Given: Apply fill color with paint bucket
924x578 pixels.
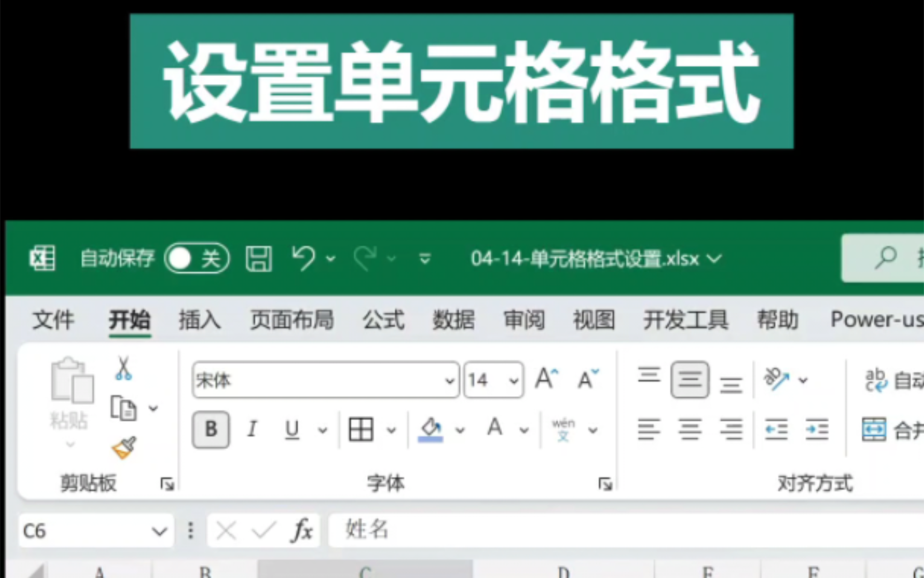Looking at the screenshot, I should pyautogui.click(x=430, y=430).
